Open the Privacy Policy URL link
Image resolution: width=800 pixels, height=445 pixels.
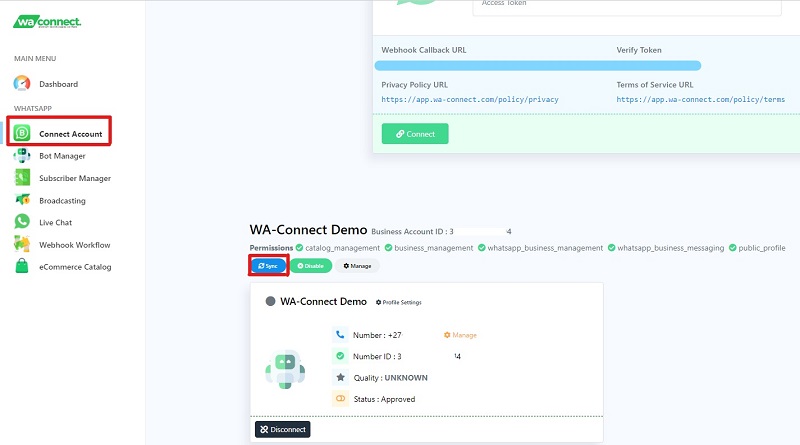pyautogui.click(x=470, y=100)
